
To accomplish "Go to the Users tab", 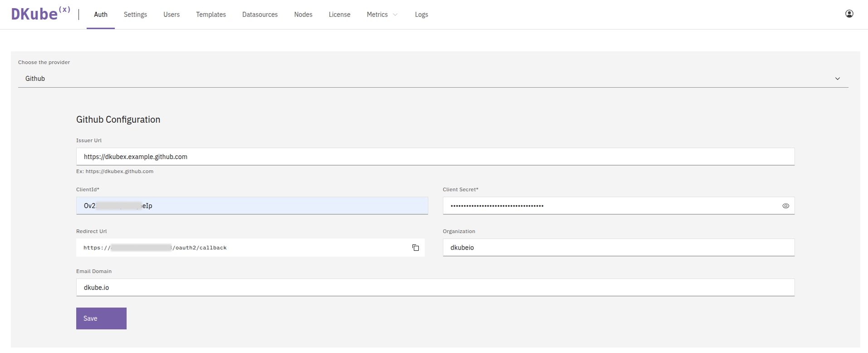I will click(172, 15).
